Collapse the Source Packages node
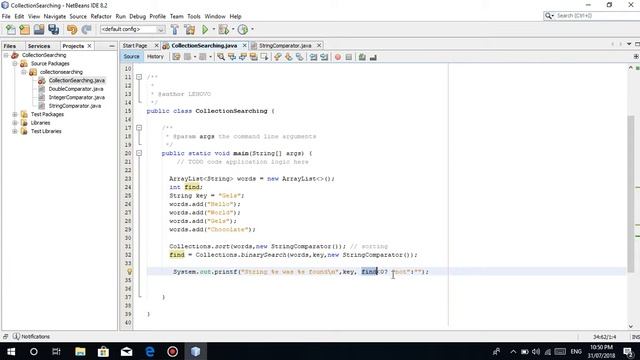This screenshot has width=640, height=360. [x=15, y=64]
